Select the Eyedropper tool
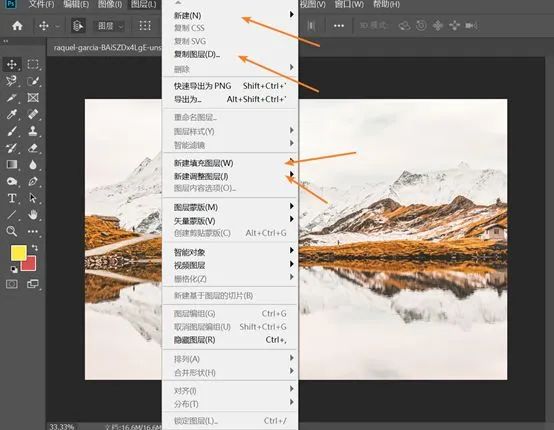Screen dimensions: 554x430 (12, 114)
